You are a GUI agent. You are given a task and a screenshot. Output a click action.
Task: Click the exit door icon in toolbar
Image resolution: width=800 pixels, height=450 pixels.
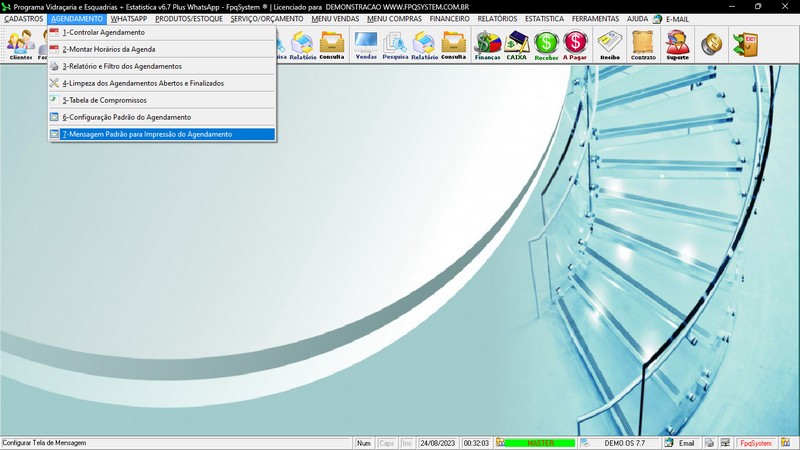pyautogui.click(x=744, y=44)
